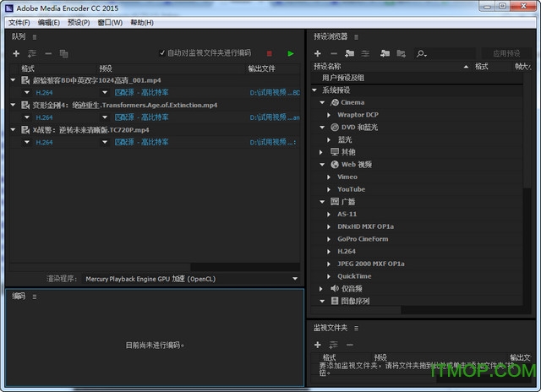The width and height of the screenshot is (541, 392).
Task: Sort by 预设名称 column header
Action: click(x=327, y=67)
